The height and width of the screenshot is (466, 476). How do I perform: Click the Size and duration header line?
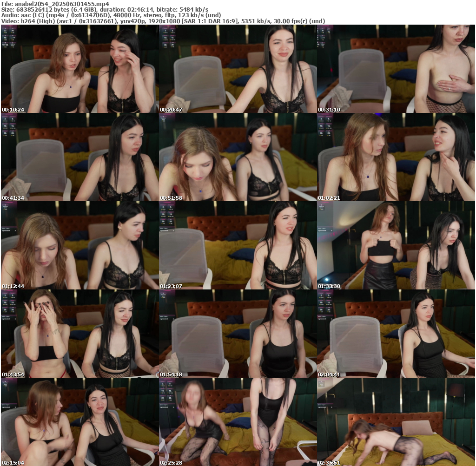coord(105,9)
